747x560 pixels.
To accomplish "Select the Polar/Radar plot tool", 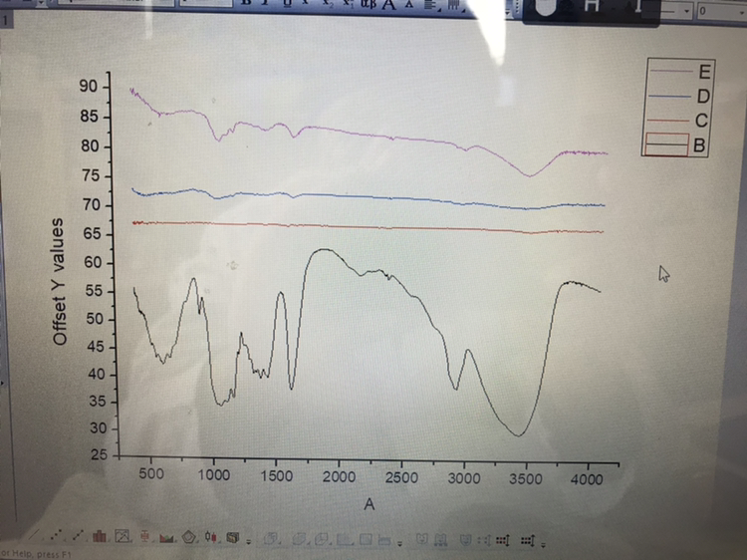I will [189, 538].
